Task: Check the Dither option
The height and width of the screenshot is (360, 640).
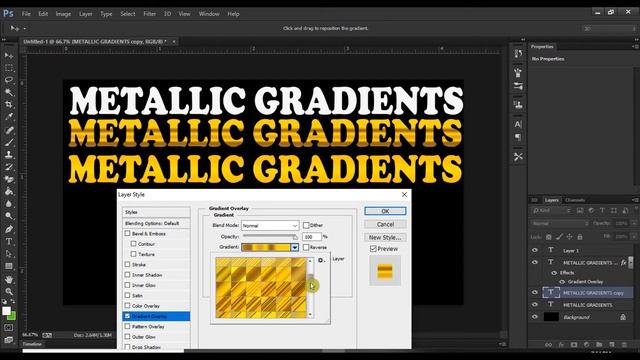Action: coord(306,225)
